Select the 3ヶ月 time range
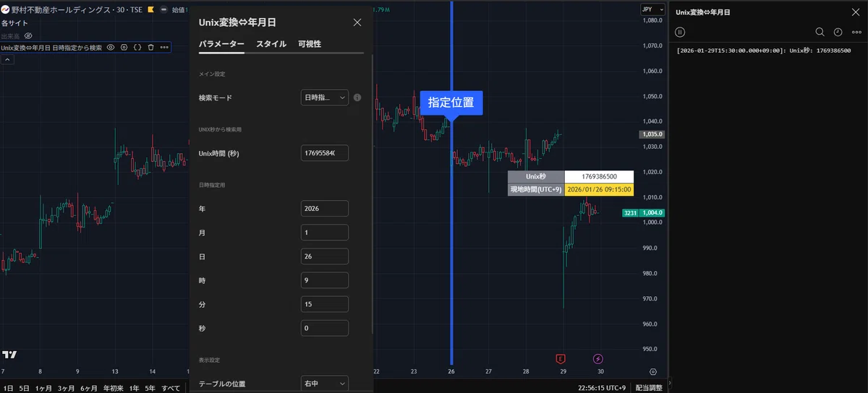The height and width of the screenshot is (393, 868). tap(67, 388)
